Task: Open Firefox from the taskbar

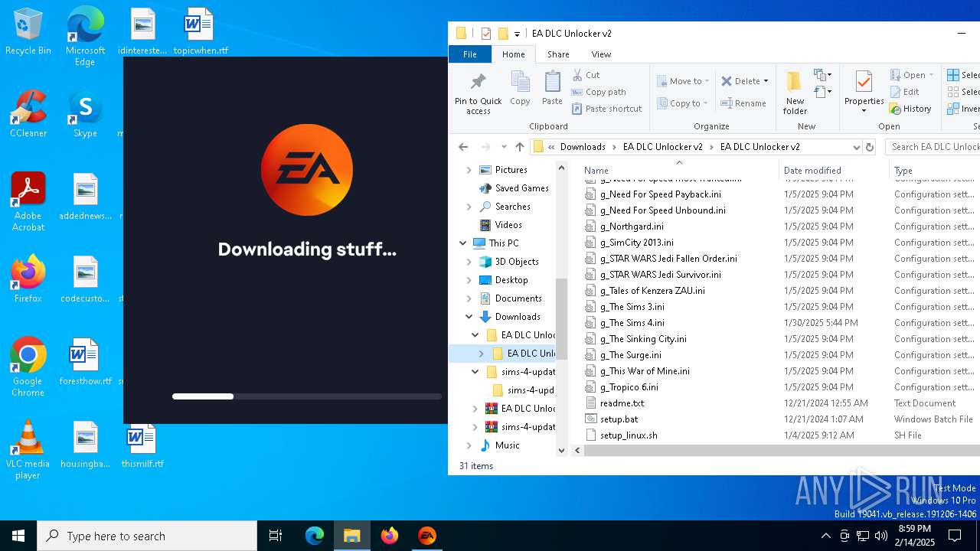Action: click(x=390, y=536)
